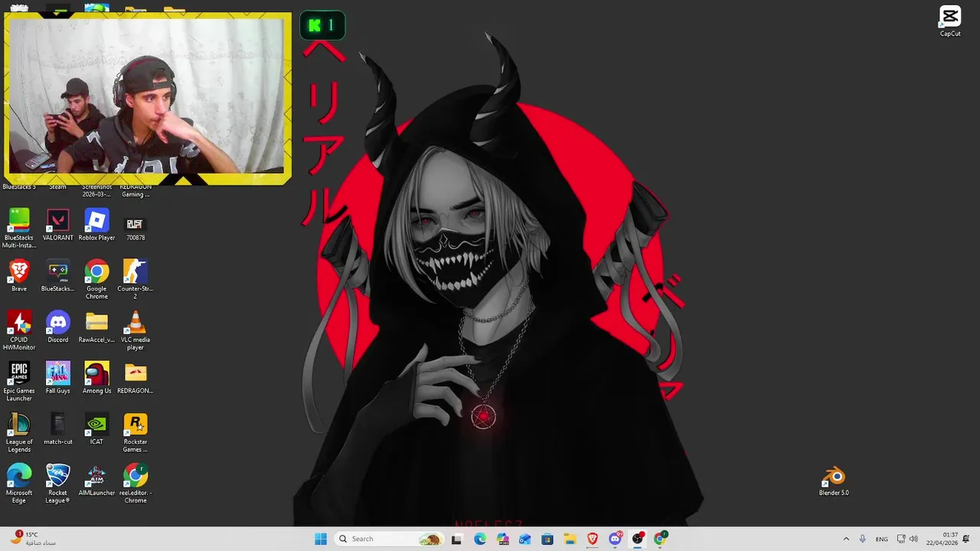
Task: Select the Epic Games Launcher shortcut
Action: pos(19,382)
